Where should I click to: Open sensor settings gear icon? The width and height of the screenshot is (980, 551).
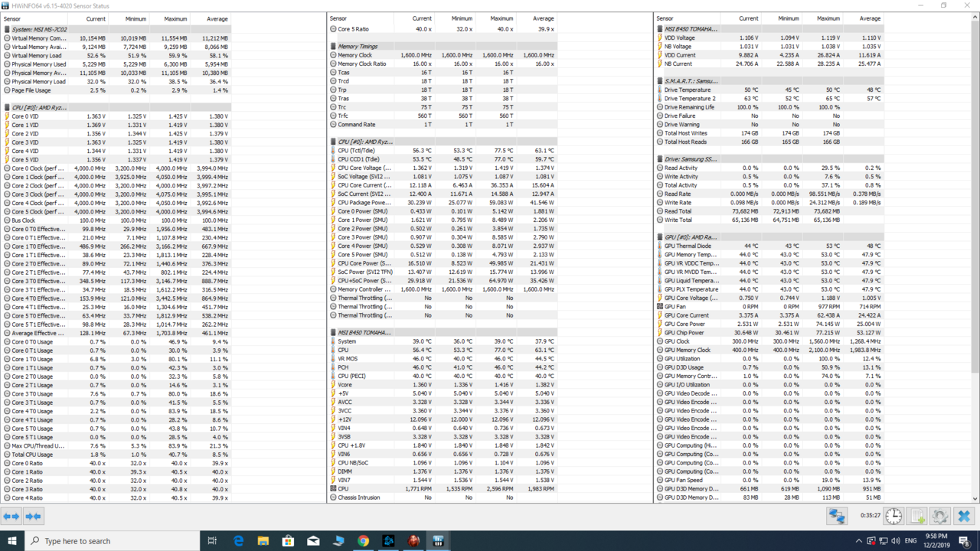[x=940, y=517]
